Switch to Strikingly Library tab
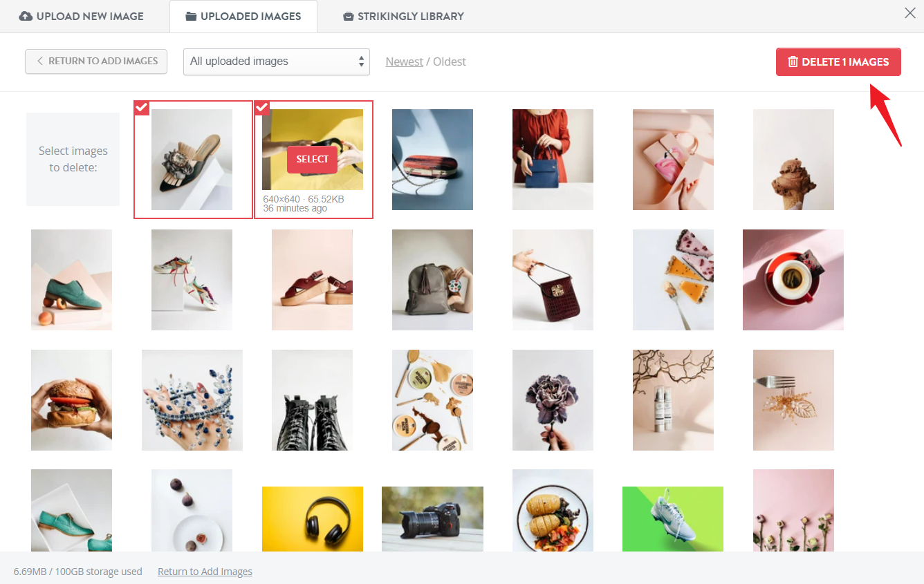Screen dimensions: 924x584 point(404,16)
